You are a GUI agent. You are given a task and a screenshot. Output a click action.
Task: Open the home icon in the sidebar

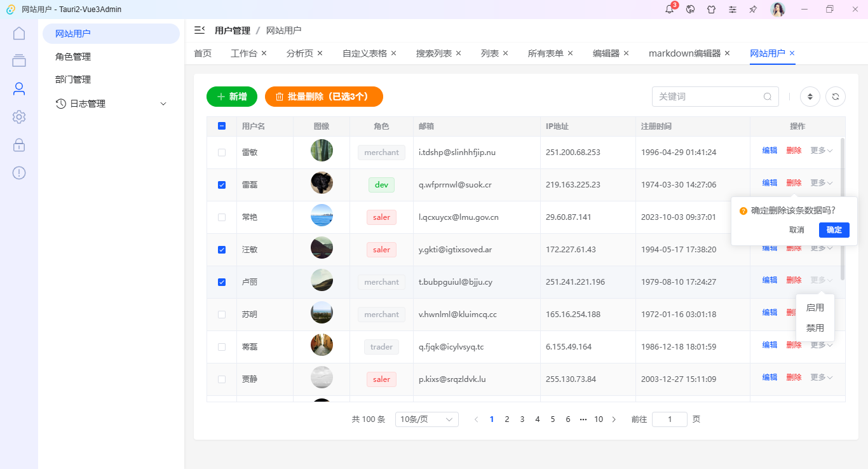(19, 32)
